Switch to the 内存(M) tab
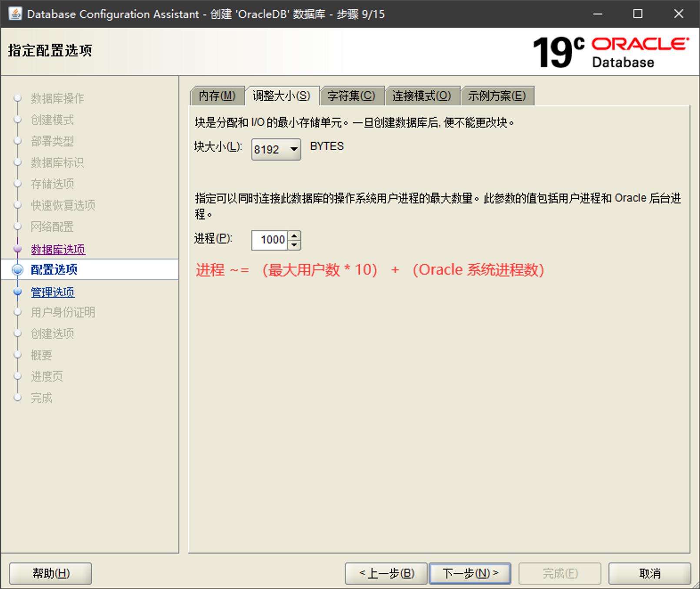700x589 pixels. (217, 96)
